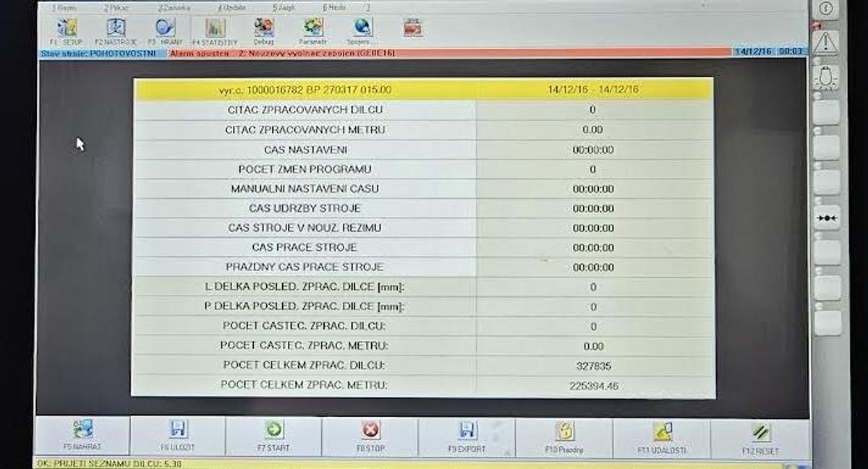Click the F2 NASTROJE tools icon

tap(116, 29)
